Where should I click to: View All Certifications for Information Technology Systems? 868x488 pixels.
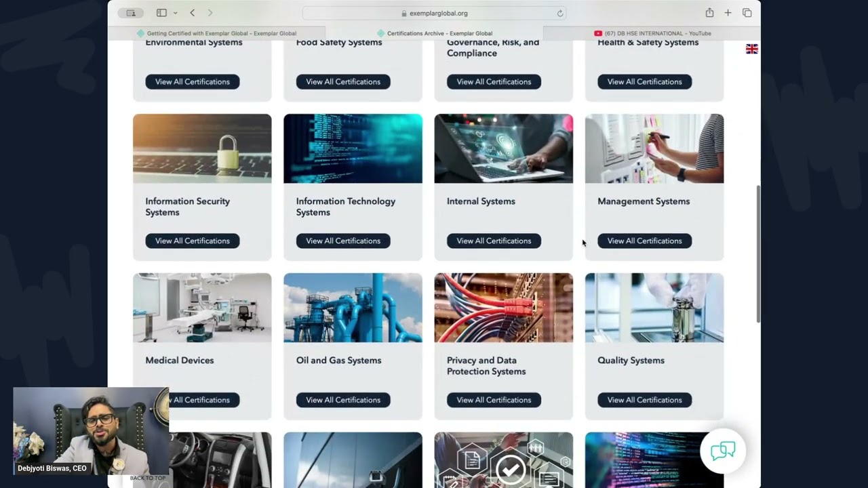pyautogui.click(x=343, y=241)
